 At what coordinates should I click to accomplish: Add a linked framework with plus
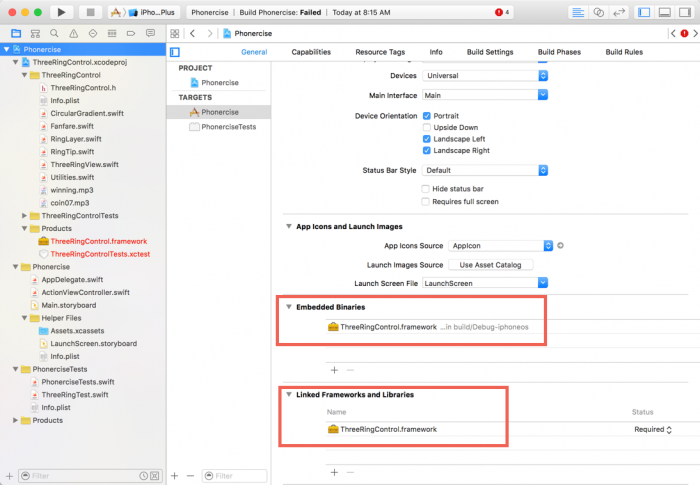pyautogui.click(x=334, y=472)
